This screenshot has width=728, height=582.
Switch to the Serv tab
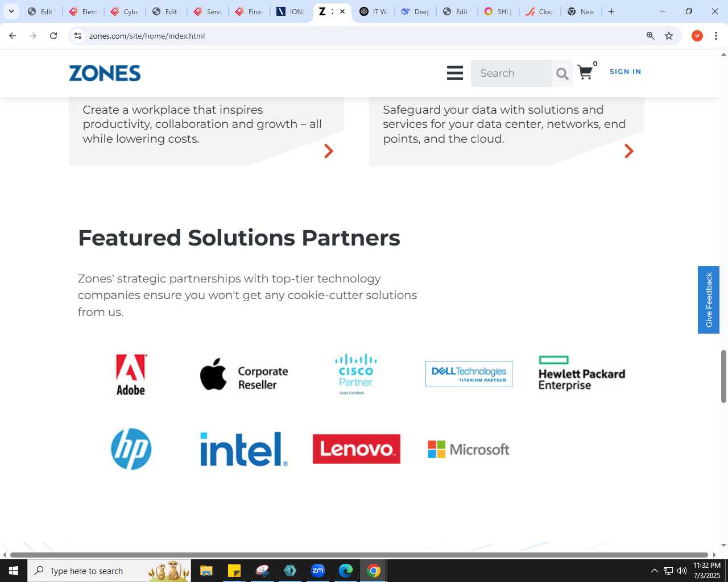[x=208, y=11]
